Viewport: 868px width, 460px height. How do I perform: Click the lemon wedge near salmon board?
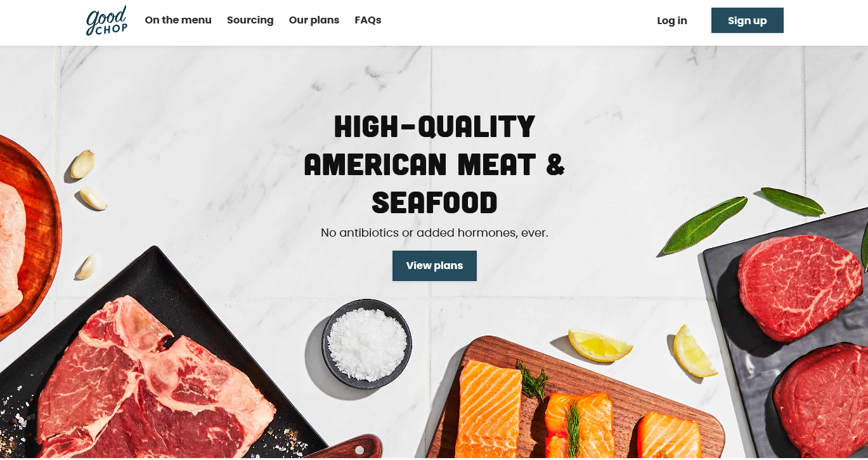[x=599, y=345]
